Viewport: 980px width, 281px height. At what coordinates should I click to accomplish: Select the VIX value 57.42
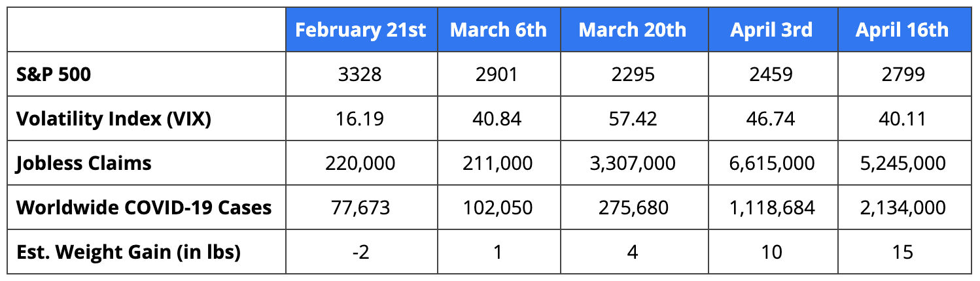click(634, 119)
